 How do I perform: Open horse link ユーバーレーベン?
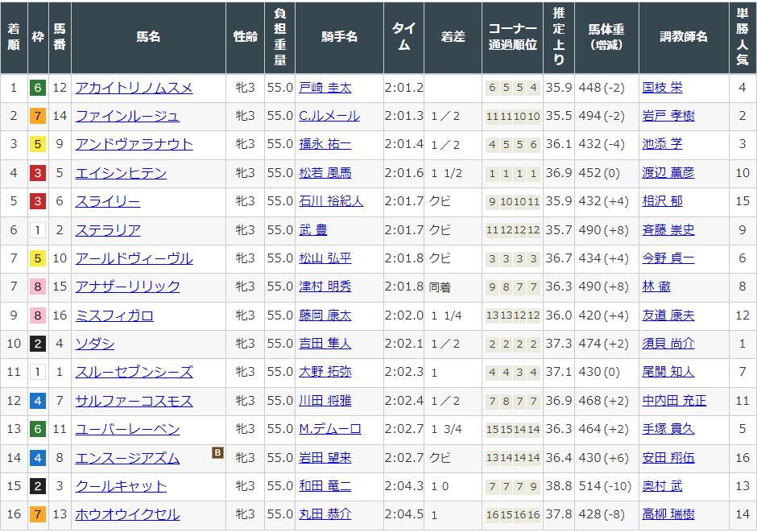coord(127,429)
